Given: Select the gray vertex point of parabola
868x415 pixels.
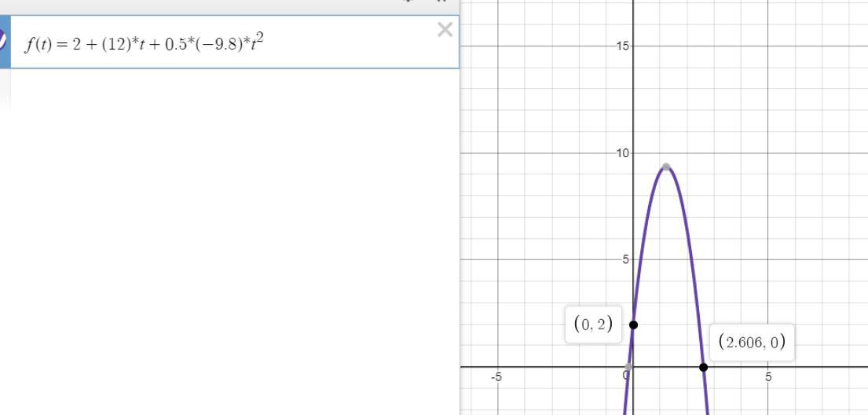Looking at the screenshot, I should (x=666, y=167).
